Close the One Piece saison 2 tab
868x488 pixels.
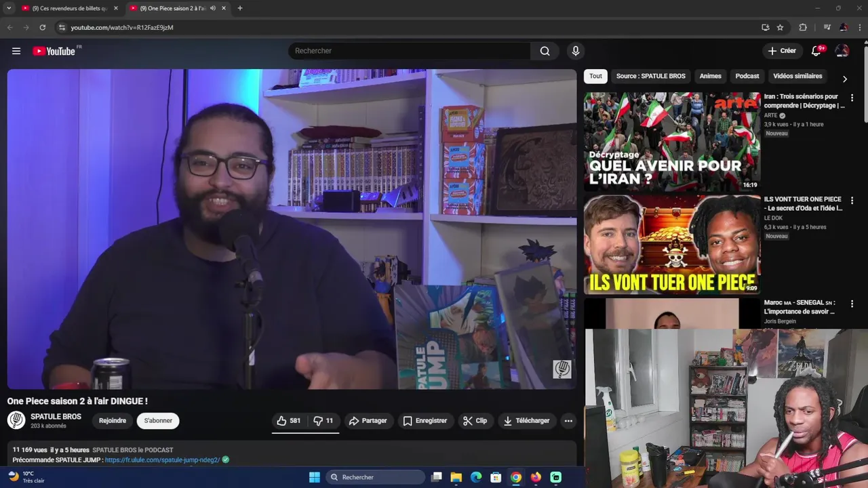click(223, 8)
